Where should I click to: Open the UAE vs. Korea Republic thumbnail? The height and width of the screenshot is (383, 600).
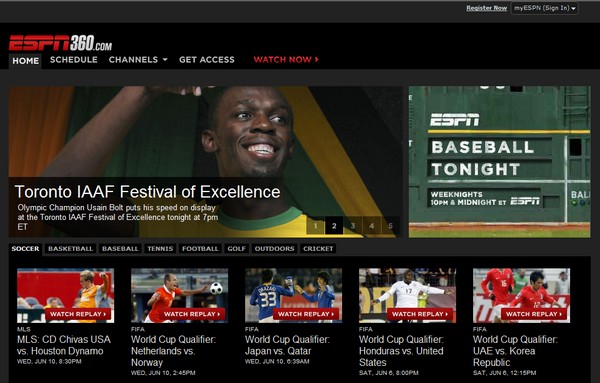pyautogui.click(x=522, y=295)
